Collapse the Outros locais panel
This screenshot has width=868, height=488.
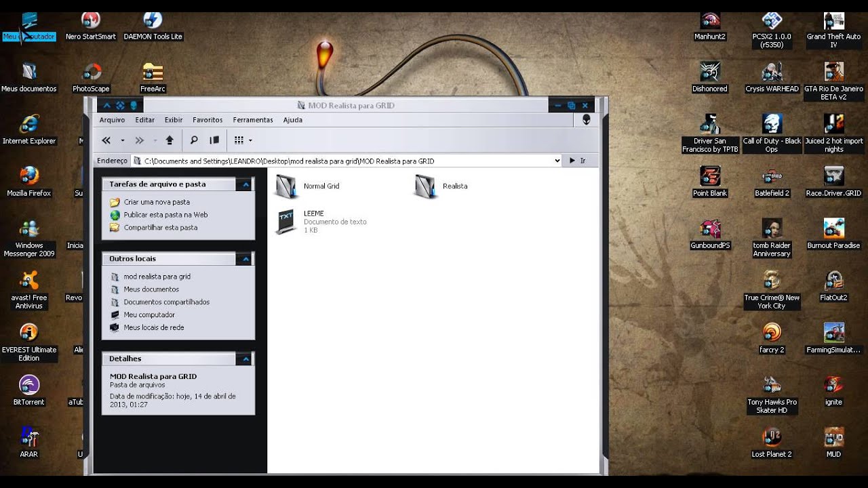[245, 259]
